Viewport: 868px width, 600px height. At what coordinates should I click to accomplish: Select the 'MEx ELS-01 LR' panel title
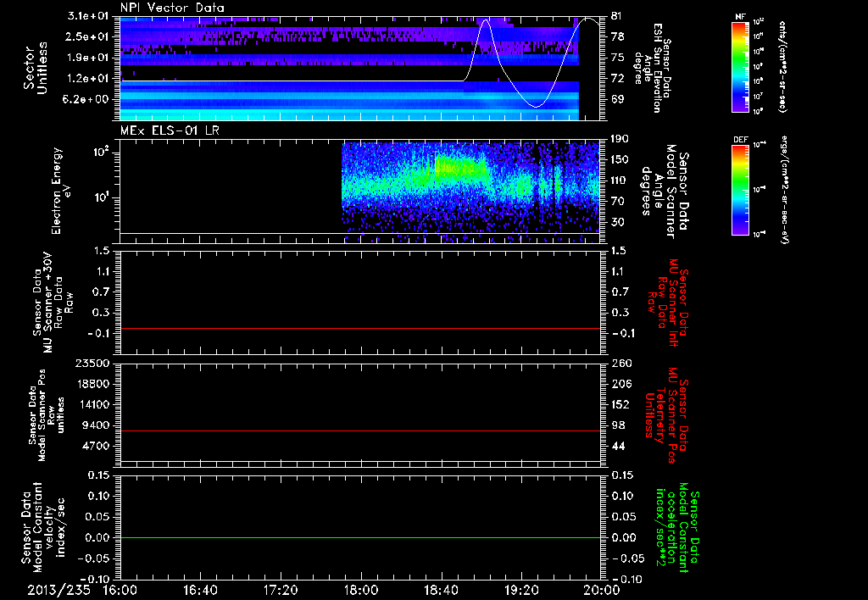point(169,131)
